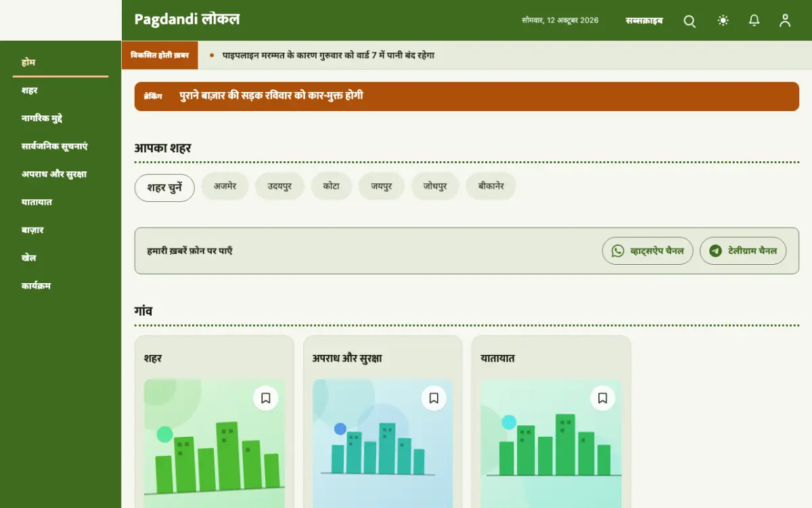
Task: Select the कोटा city chip
Action: tap(332, 186)
